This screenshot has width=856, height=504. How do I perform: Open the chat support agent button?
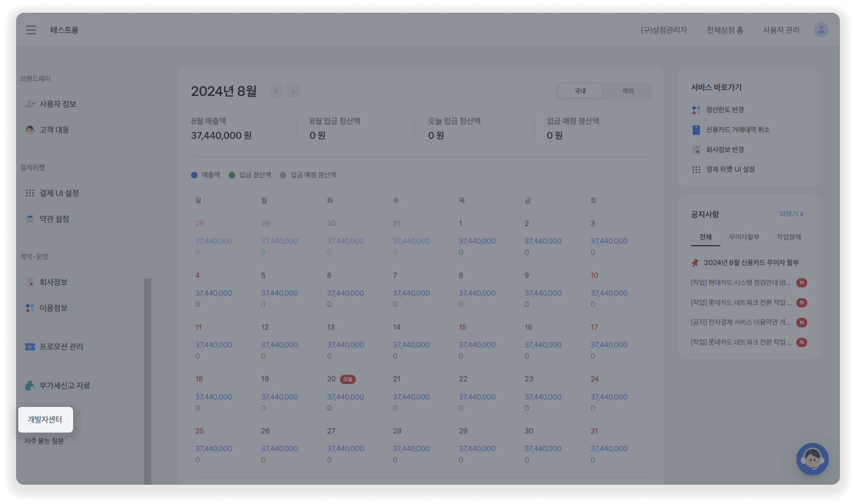coord(812,459)
